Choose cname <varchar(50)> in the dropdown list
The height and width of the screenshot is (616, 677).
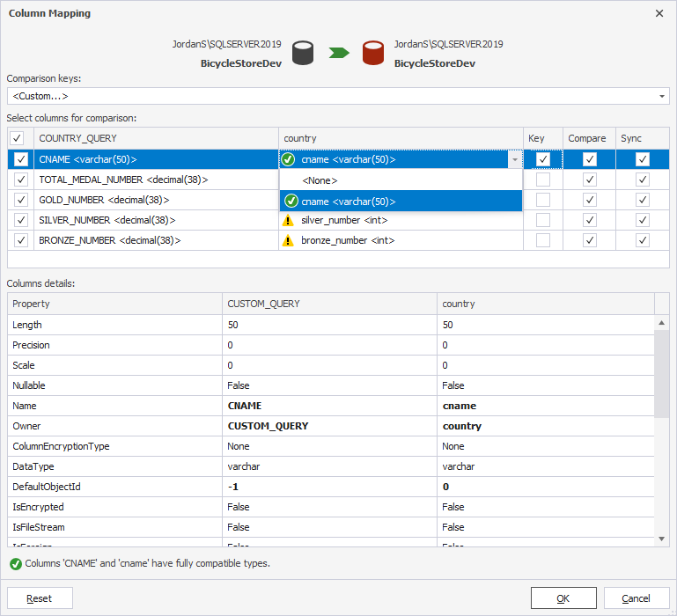tap(401, 202)
